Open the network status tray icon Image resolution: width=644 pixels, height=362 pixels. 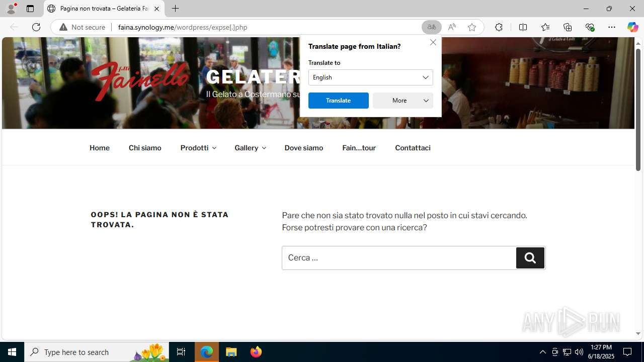coord(567,352)
